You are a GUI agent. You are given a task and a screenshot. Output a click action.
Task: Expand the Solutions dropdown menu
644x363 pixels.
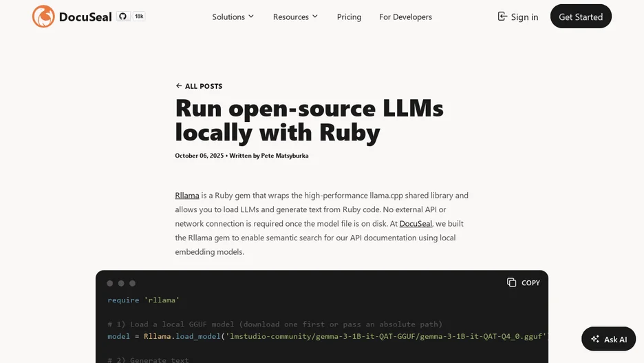tap(233, 17)
